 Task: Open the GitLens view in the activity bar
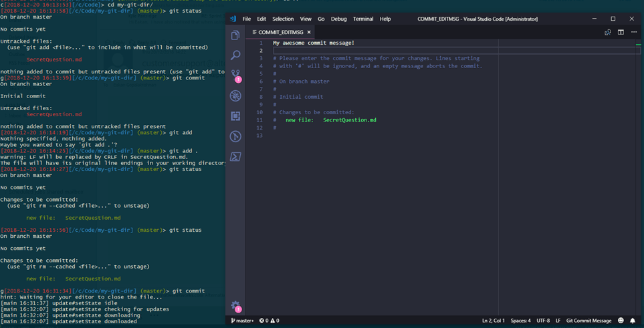pos(235,136)
